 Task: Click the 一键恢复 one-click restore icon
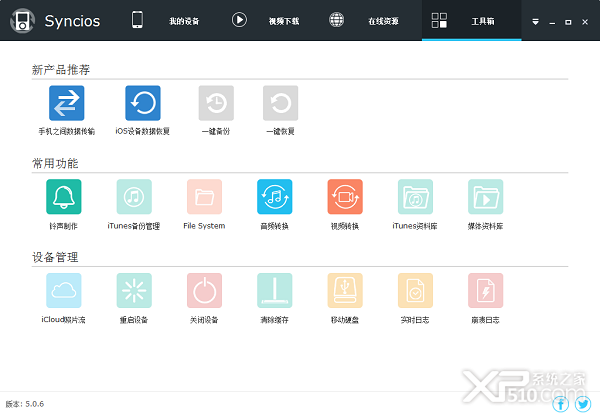[280, 103]
